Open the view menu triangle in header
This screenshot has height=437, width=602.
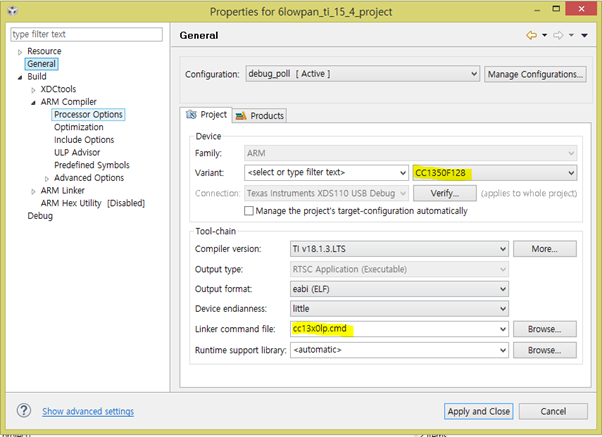click(584, 36)
